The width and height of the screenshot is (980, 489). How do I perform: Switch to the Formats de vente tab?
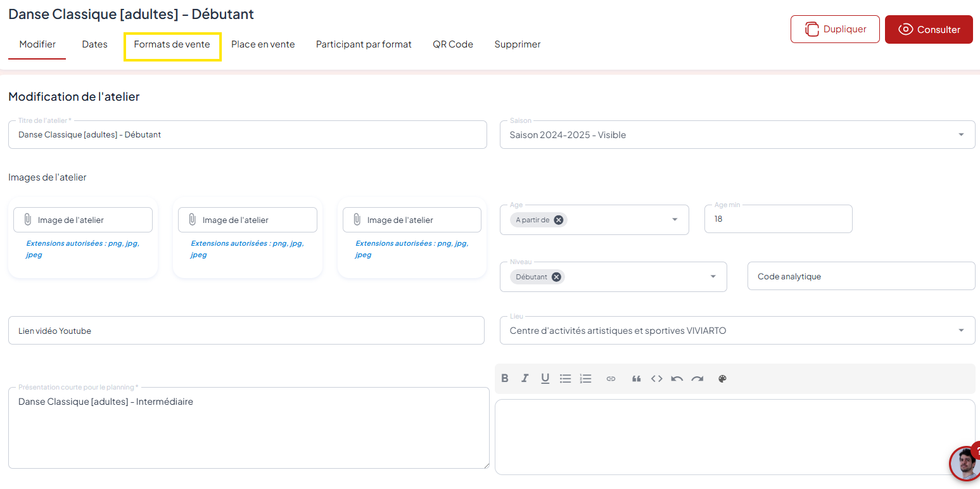pos(172,44)
